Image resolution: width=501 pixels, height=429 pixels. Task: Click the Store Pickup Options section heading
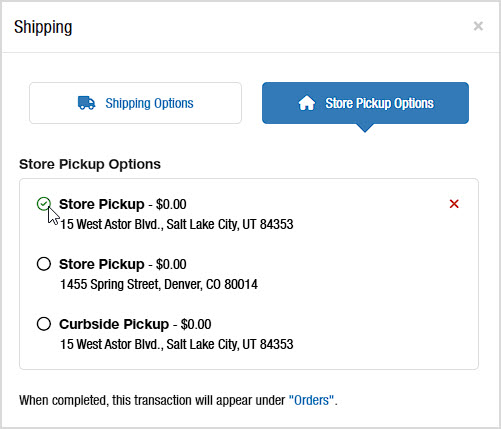click(x=90, y=164)
